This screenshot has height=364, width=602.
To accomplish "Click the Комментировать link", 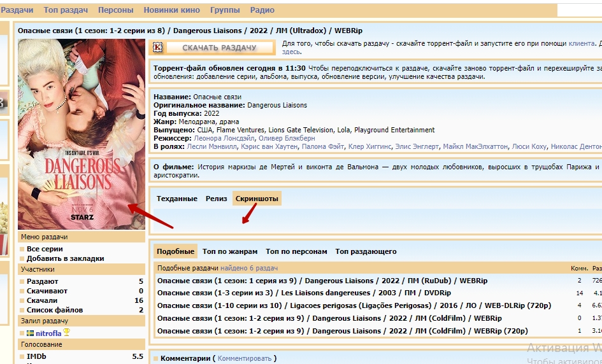I will pyautogui.click(x=245, y=358).
